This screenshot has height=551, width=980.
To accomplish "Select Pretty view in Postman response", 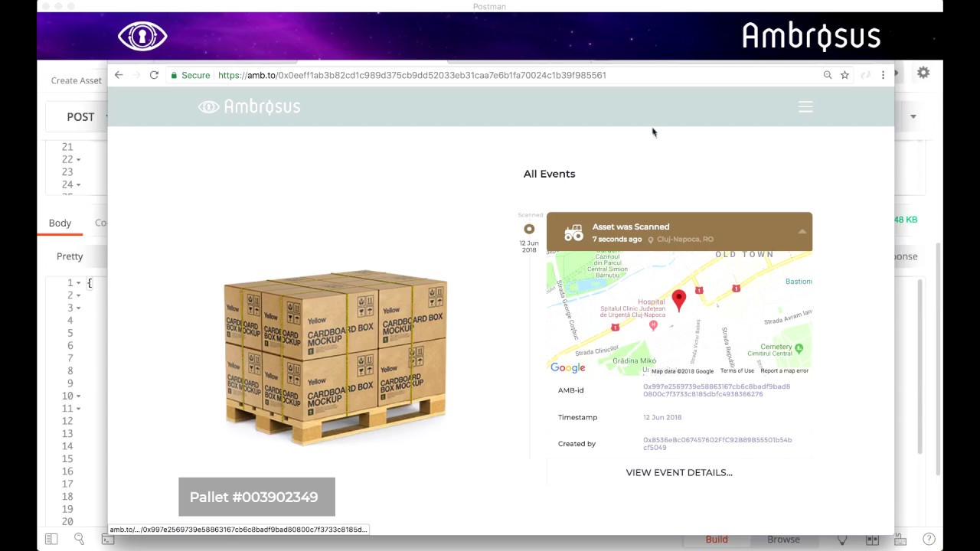I will 70,256.
